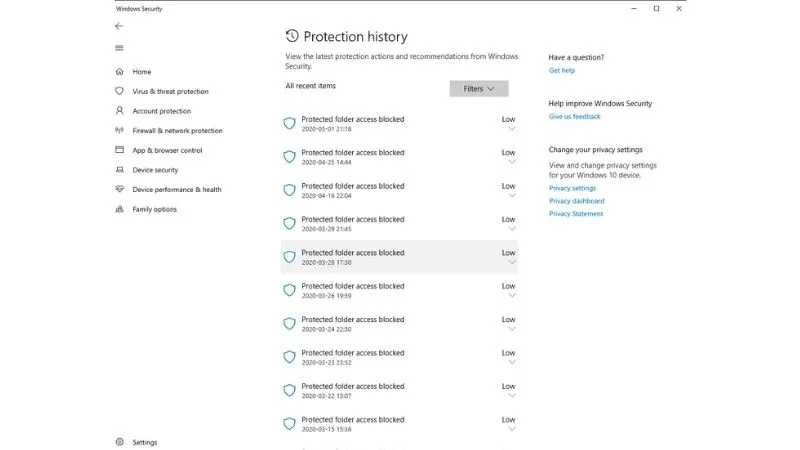The image size is (800, 450).
Task: Click shield icon of 2020-04-25 14:44 entry
Action: [x=289, y=157]
